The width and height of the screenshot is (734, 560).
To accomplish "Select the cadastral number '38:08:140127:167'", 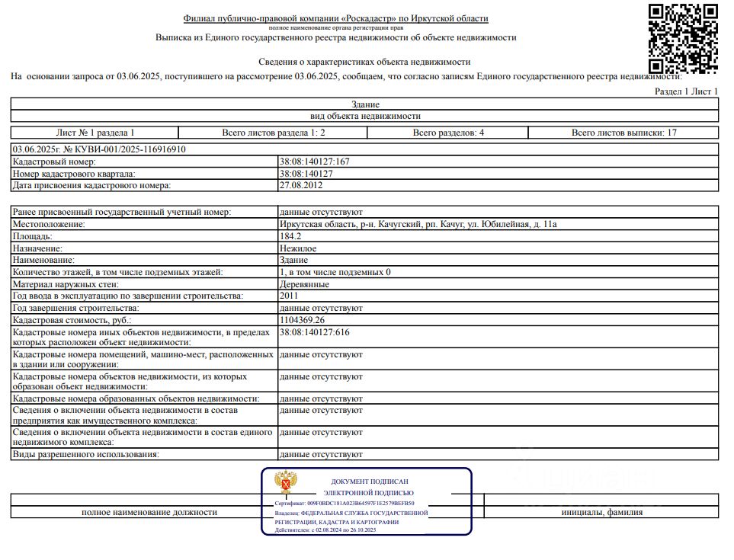I will [315, 162].
